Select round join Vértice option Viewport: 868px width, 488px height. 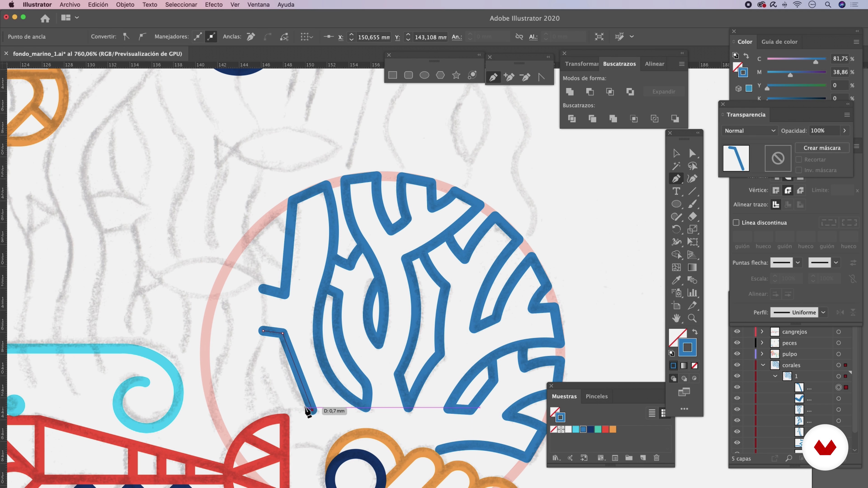point(788,191)
